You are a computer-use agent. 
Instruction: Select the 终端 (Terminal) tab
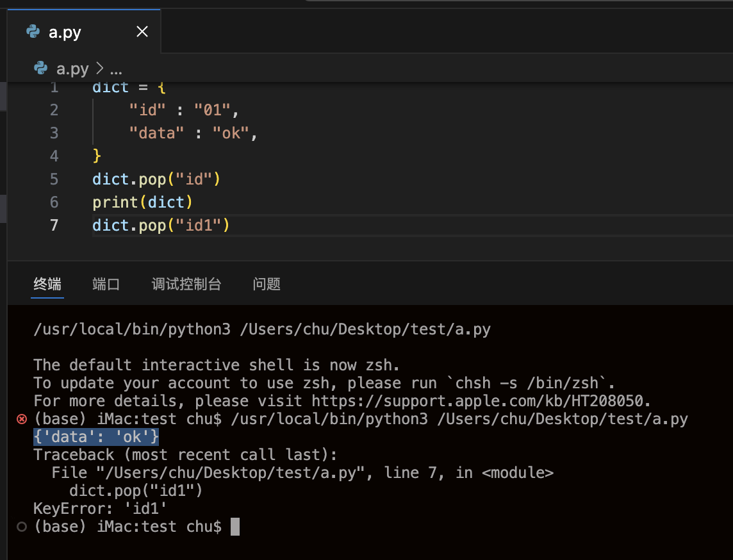point(47,284)
